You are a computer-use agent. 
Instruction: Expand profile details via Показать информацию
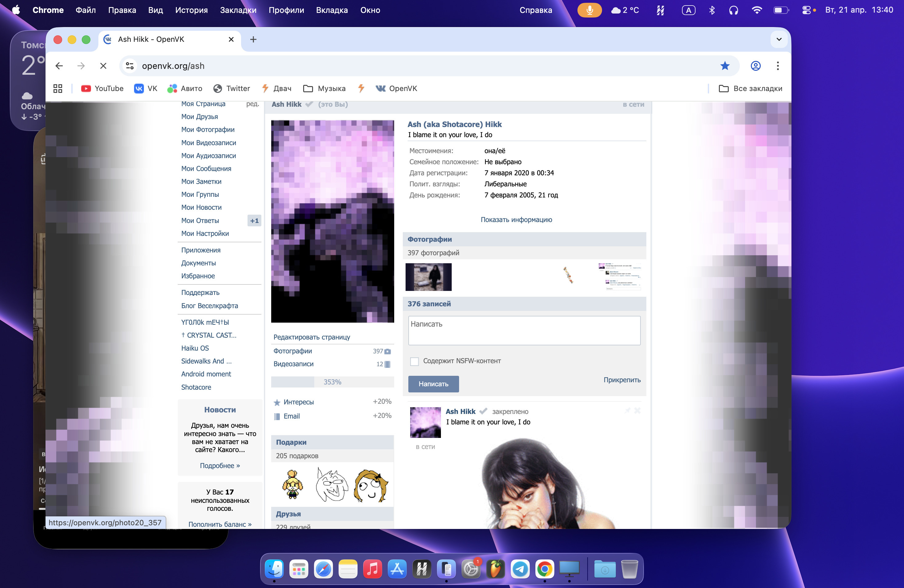[516, 220]
